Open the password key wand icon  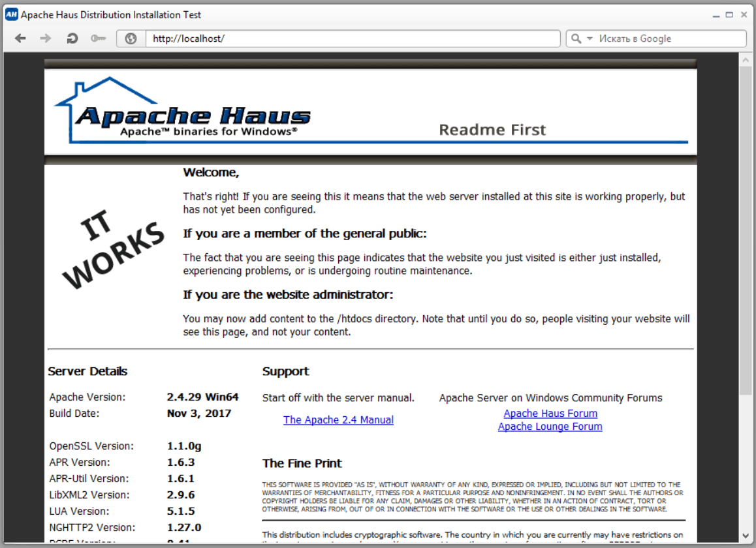point(99,38)
